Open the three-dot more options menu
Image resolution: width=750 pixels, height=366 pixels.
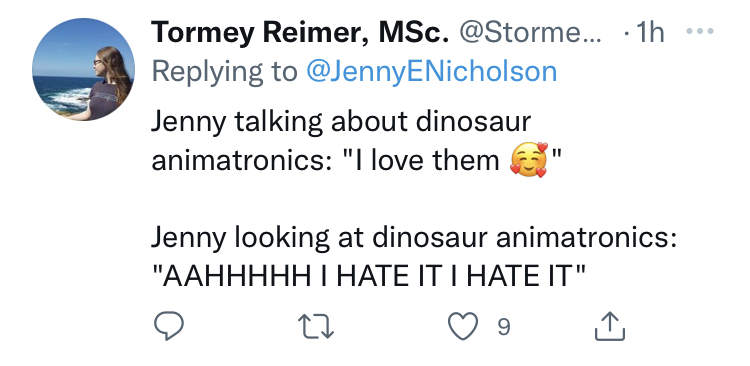click(x=700, y=32)
